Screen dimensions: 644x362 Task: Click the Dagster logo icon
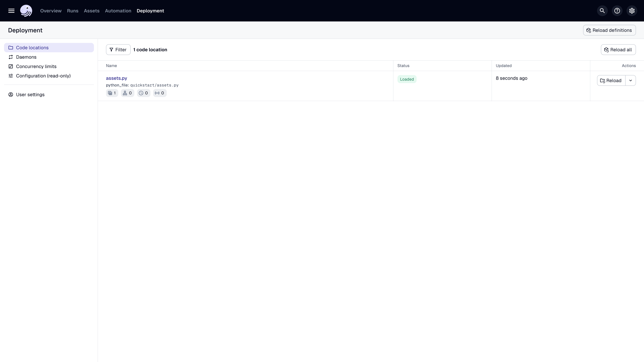point(26,11)
